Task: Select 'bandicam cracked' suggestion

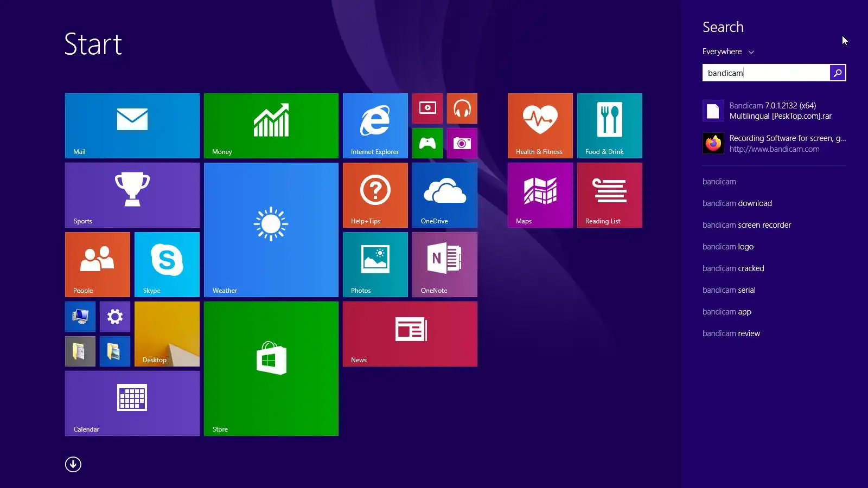Action: click(x=733, y=268)
